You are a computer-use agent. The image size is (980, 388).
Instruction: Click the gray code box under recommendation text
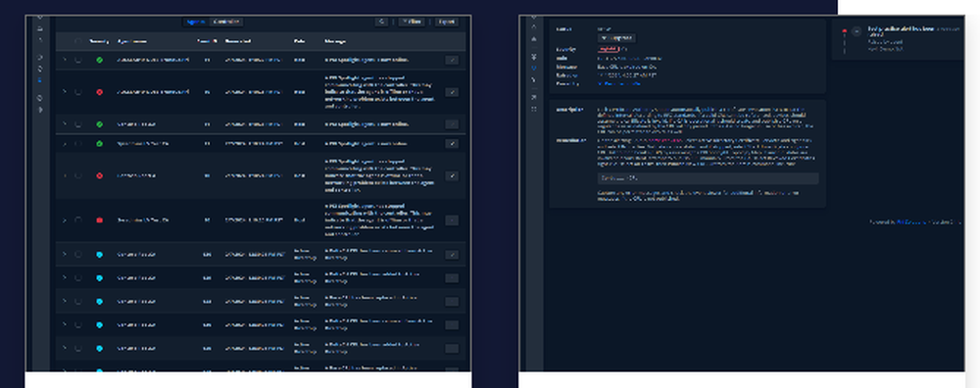point(708,178)
